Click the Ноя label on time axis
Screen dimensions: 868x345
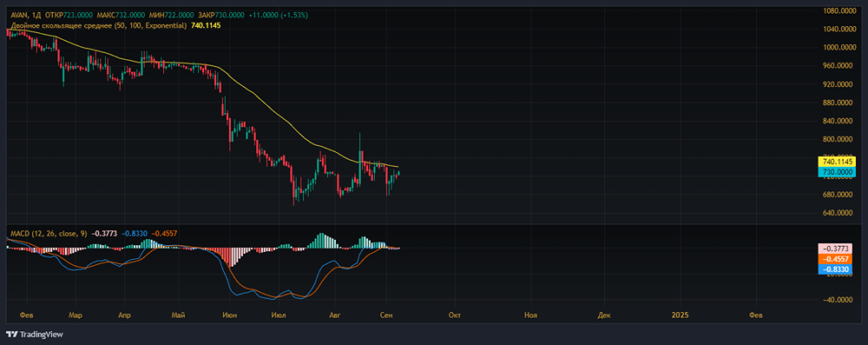[531, 315]
